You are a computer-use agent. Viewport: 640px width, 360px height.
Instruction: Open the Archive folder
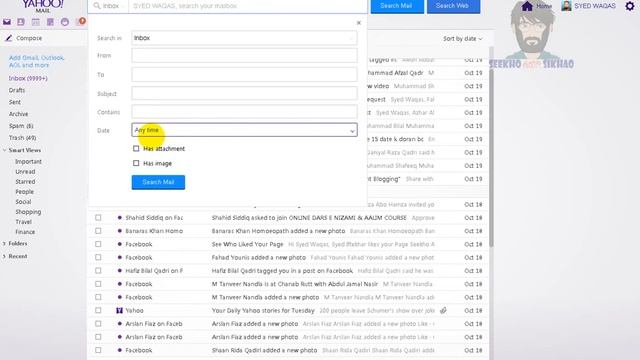[x=18, y=114]
